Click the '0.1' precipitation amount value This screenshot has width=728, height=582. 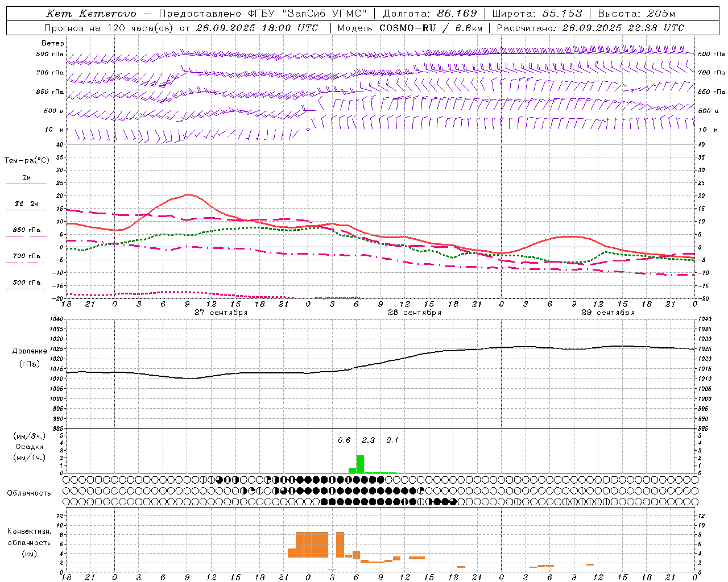392,440
